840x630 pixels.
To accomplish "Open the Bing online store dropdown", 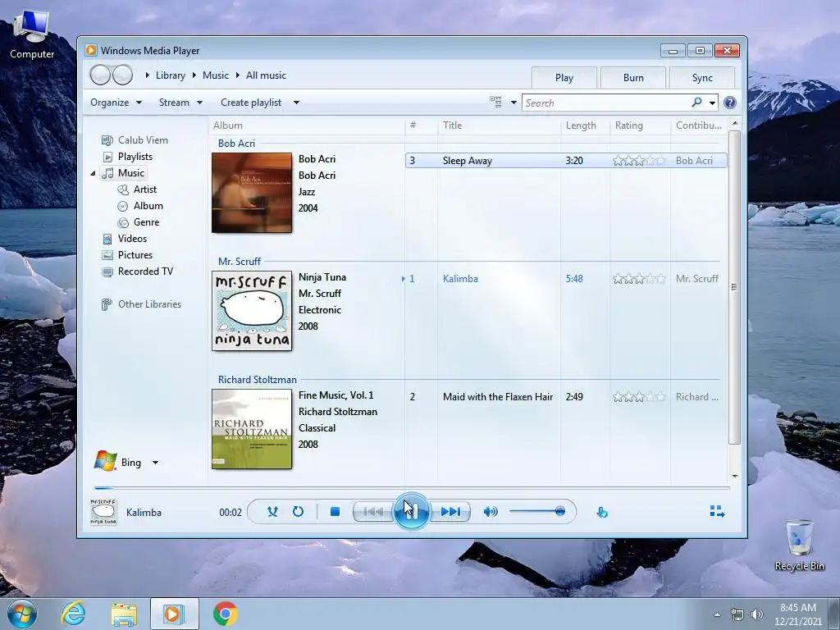I will (155, 463).
